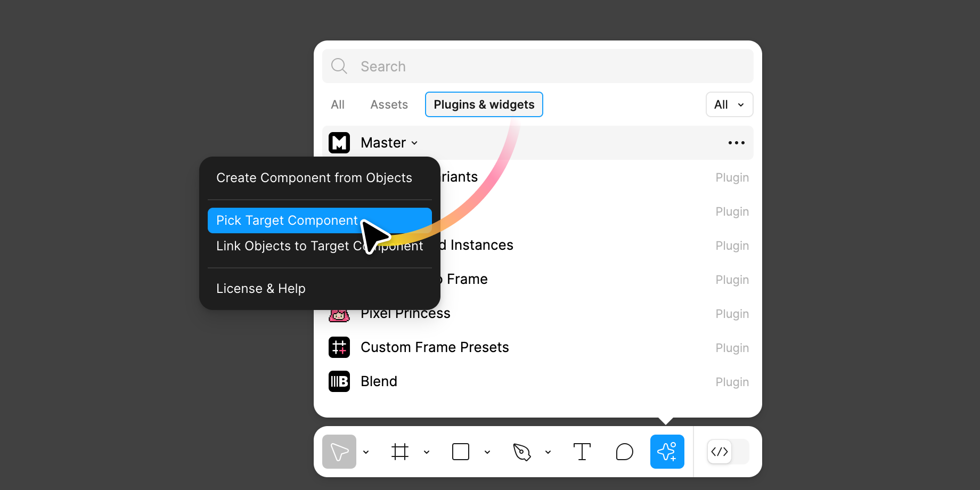980x490 pixels.
Task: Expand Frame tool options chevron
Action: [x=427, y=452]
